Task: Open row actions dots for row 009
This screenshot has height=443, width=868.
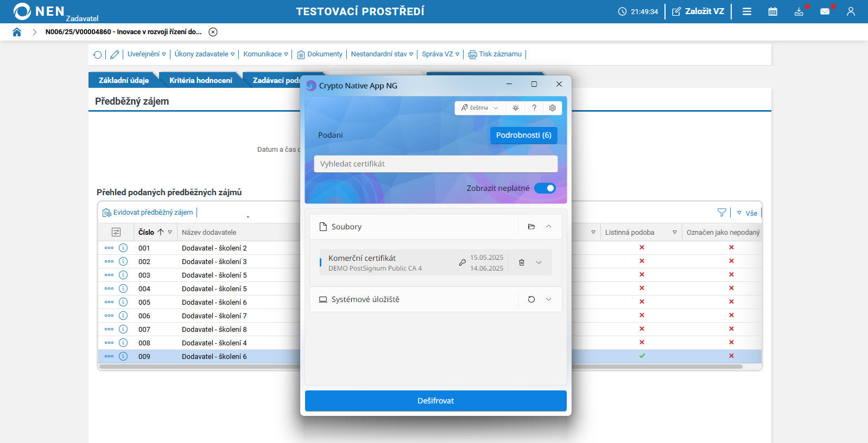Action: pyautogui.click(x=109, y=356)
